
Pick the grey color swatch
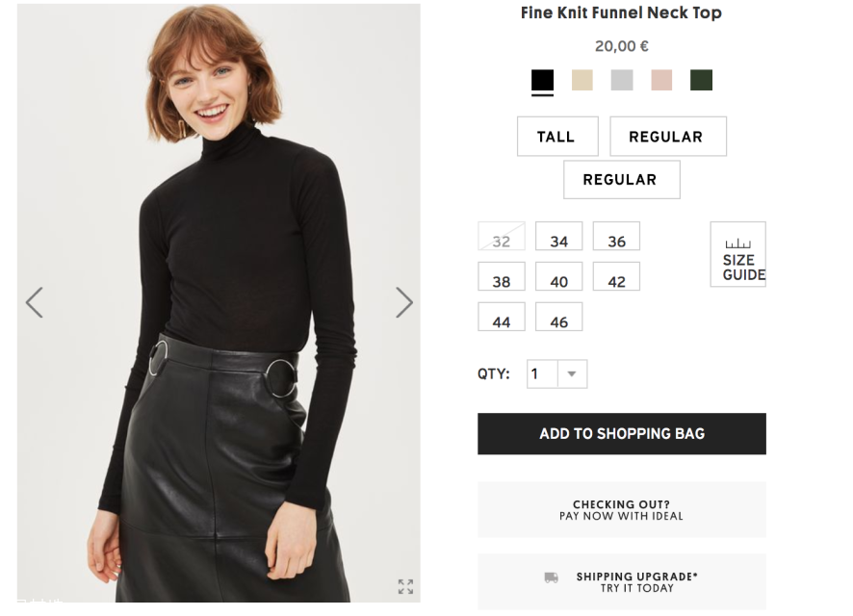point(622,80)
